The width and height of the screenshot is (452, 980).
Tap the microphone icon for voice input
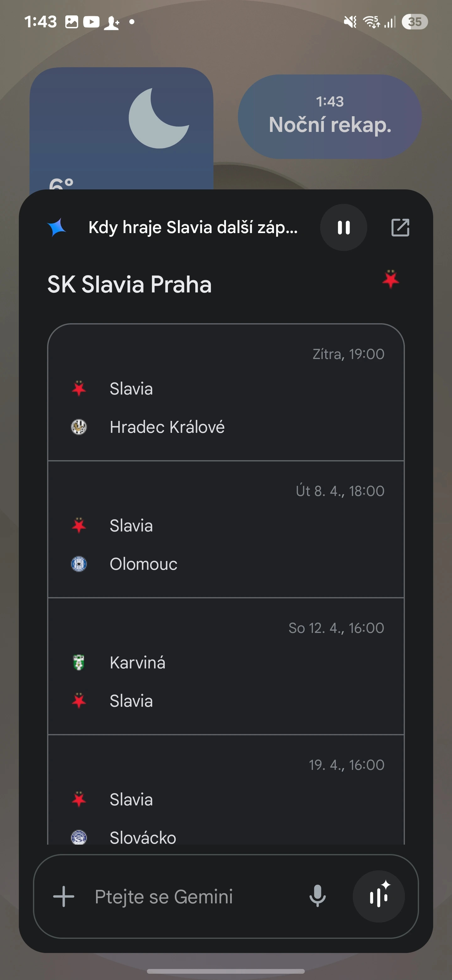[317, 896]
